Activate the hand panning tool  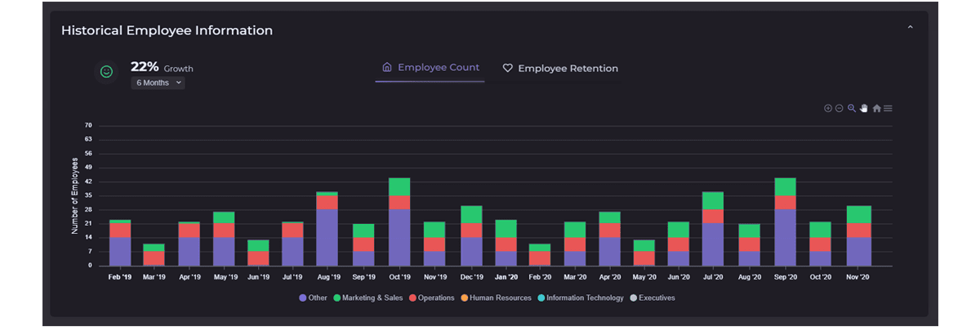(863, 108)
